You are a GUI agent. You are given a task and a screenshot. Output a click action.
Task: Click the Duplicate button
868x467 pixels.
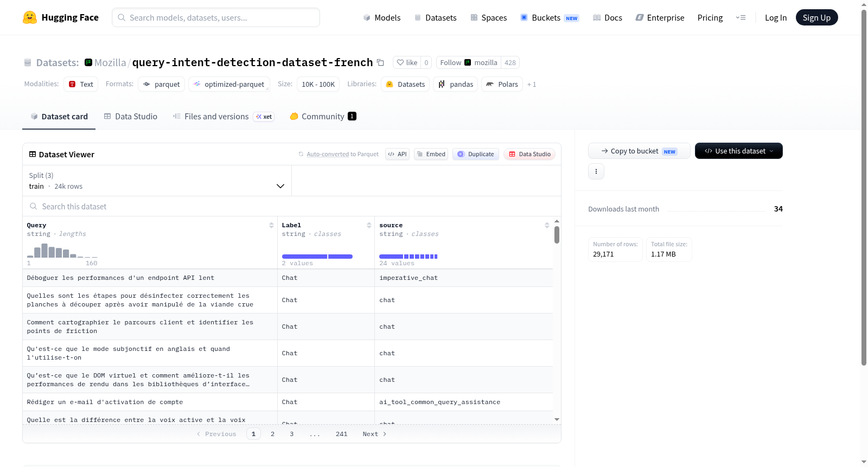pyautogui.click(x=476, y=154)
